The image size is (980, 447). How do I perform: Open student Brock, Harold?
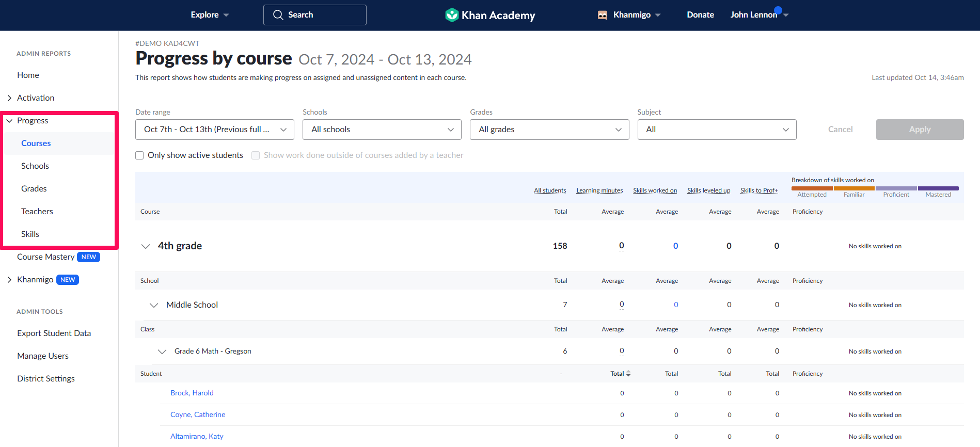coord(192,393)
